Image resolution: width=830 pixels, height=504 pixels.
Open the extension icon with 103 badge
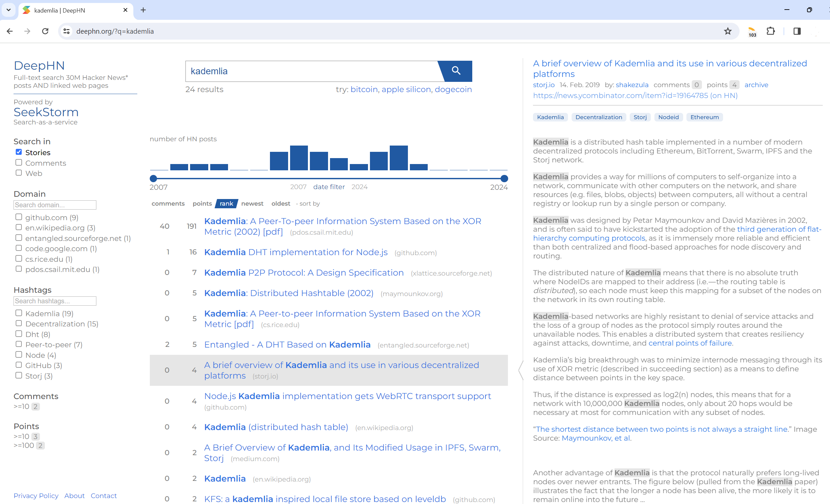(752, 31)
